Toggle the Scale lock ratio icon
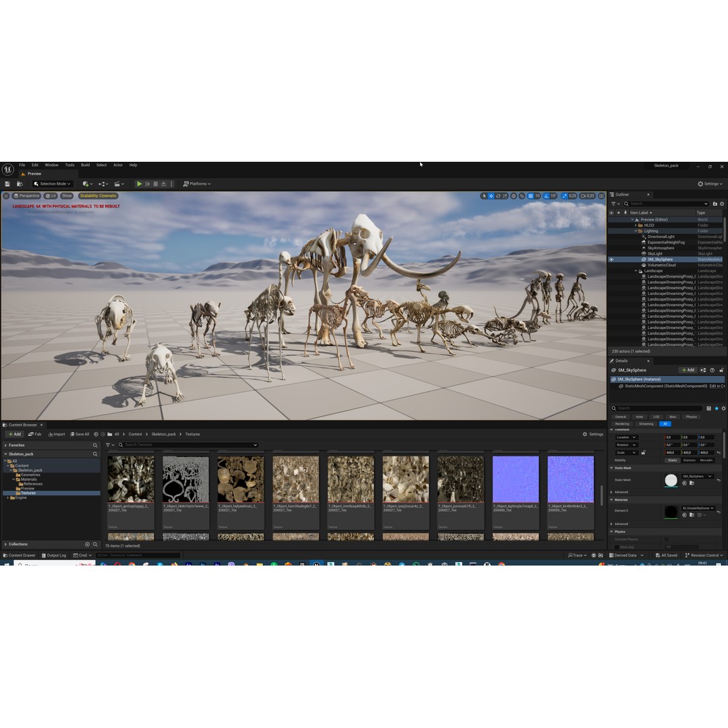Screen dimensions: 728x728 coord(643,453)
